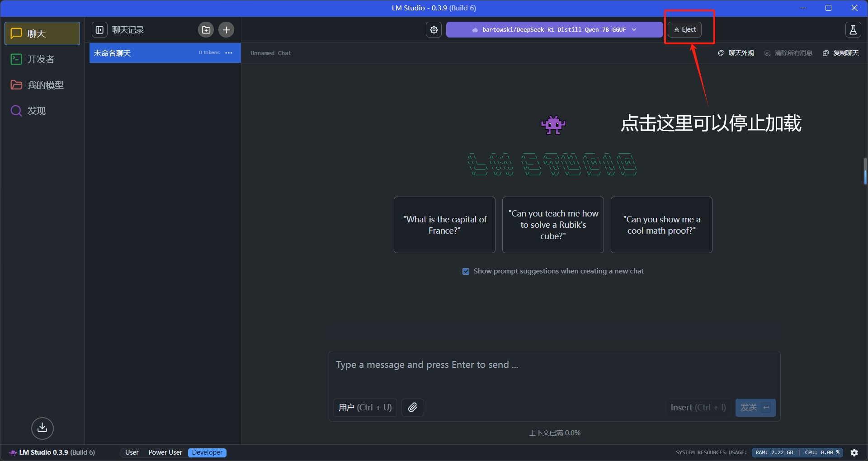Screen dimensions: 868x461
Task: Eject the loaded model
Action: point(685,30)
